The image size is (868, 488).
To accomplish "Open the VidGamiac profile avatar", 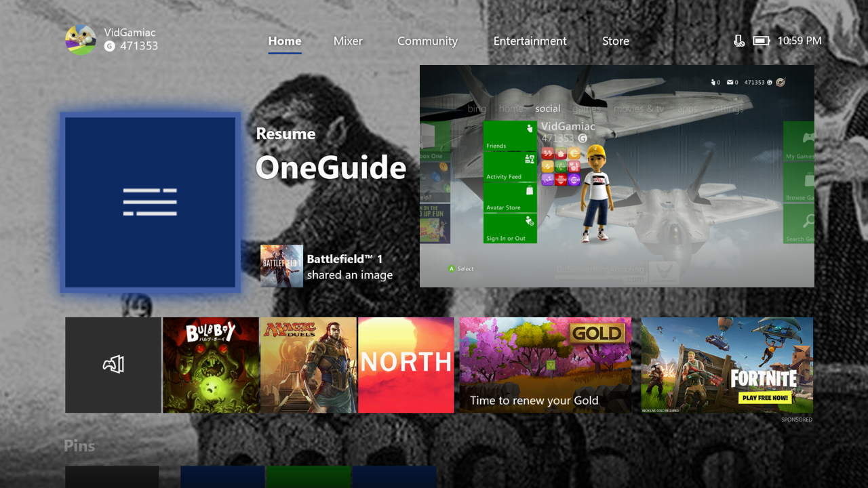I will coord(80,40).
